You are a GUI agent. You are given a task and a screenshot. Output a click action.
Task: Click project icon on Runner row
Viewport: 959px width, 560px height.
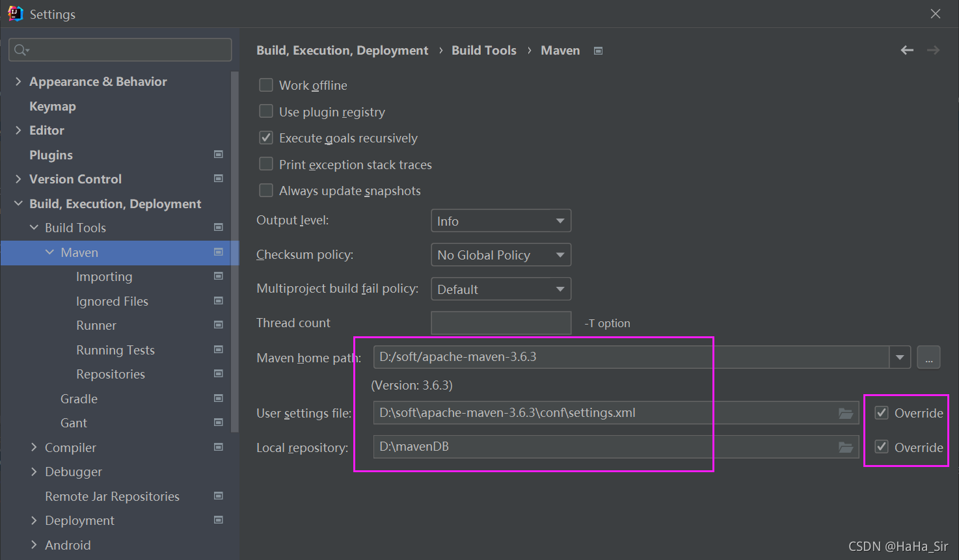tap(219, 325)
